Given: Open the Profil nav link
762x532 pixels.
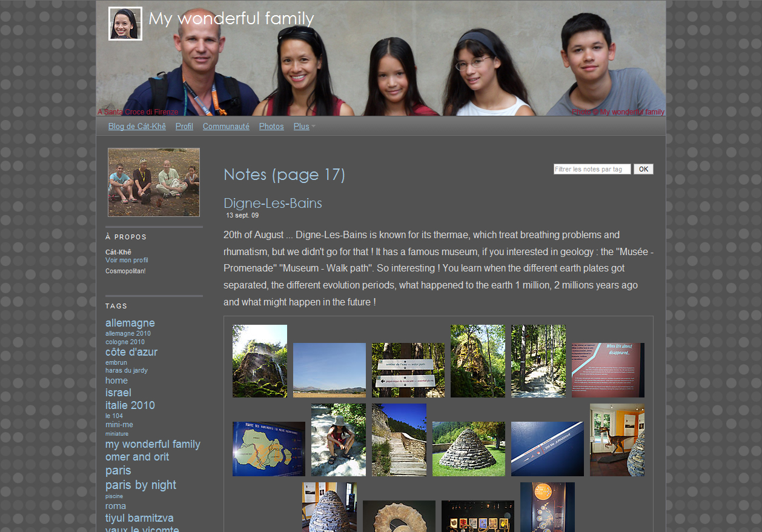Looking at the screenshot, I should [184, 127].
